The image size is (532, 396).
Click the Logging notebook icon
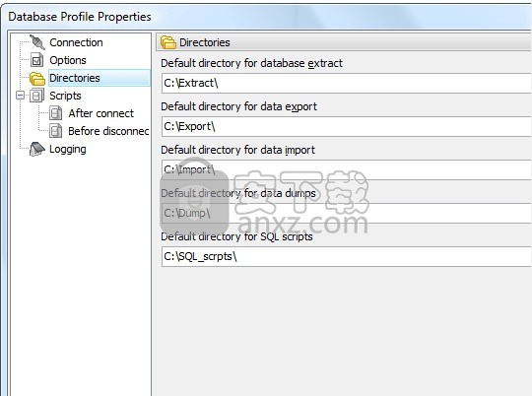click(37, 149)
